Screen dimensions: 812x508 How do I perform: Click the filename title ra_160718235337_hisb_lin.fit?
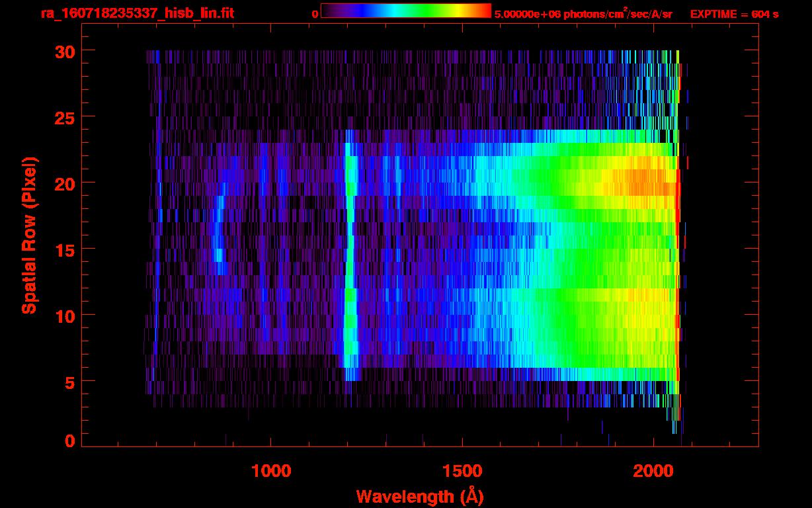coord(136,13)
